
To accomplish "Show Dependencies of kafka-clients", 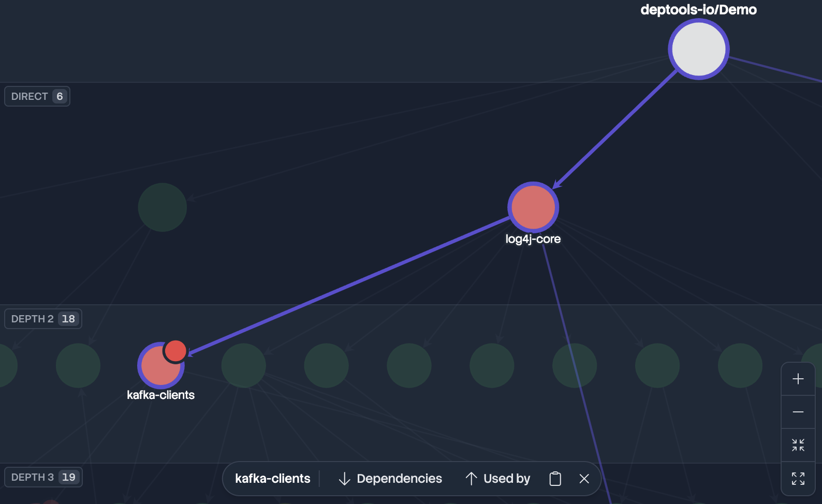I will point(390,479).
